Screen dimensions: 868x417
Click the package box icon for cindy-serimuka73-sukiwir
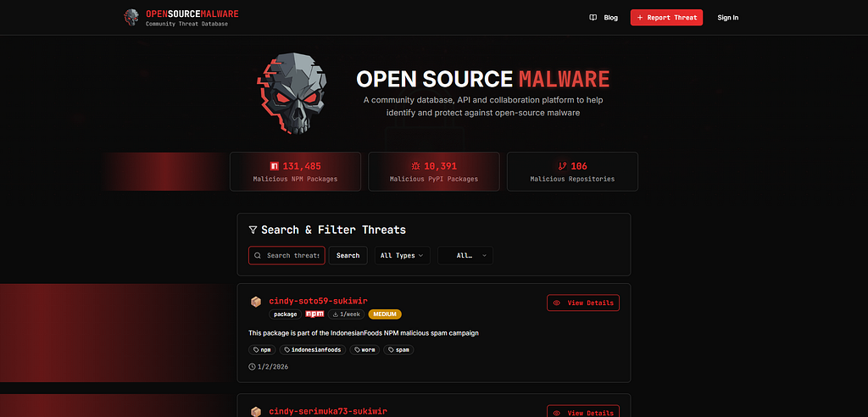click(256, 412)
